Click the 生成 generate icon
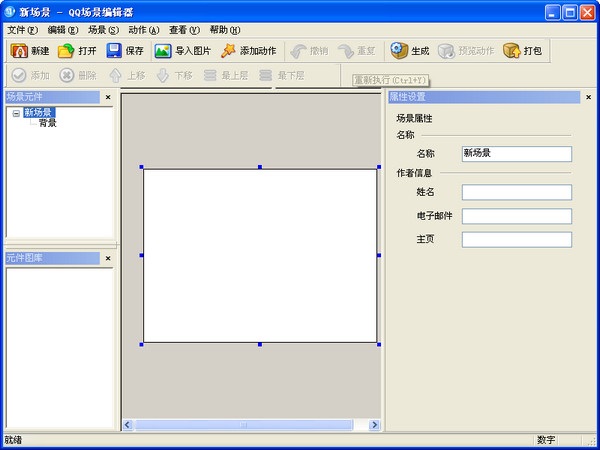 tap(398, 51)
